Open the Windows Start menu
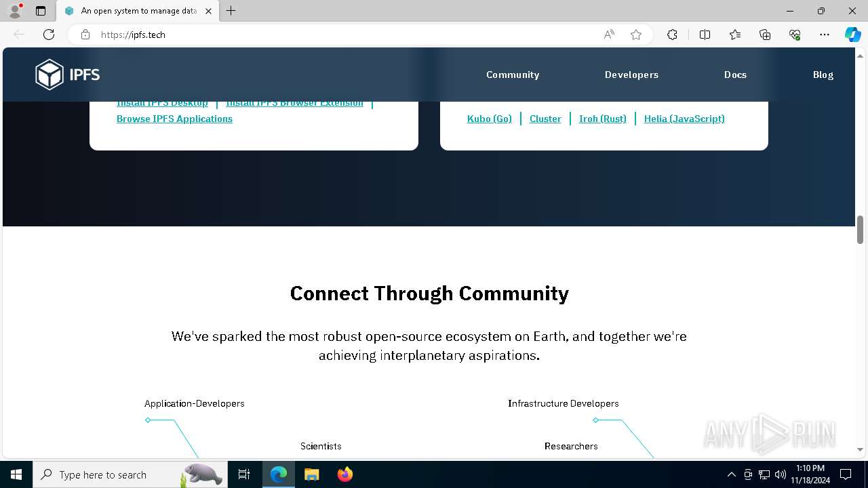The height and width of the screenshot is (488, 868). 16,474
